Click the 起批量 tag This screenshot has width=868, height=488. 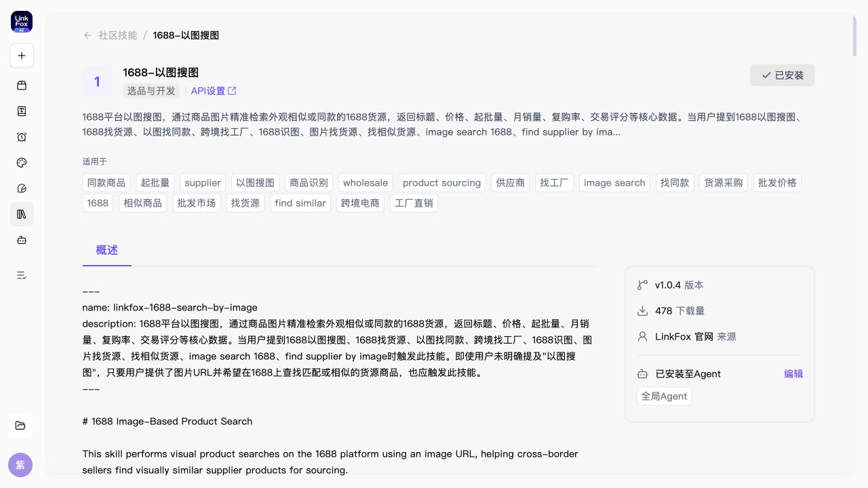point(155,183)
